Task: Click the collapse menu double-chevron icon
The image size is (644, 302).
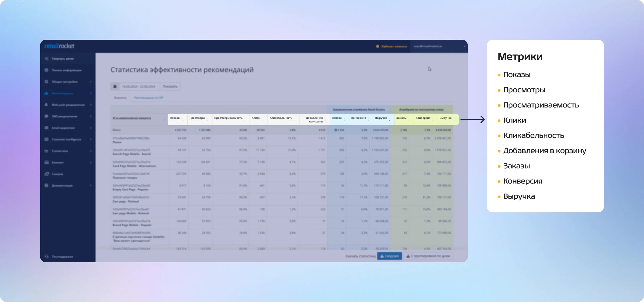Action: [47, 59]
